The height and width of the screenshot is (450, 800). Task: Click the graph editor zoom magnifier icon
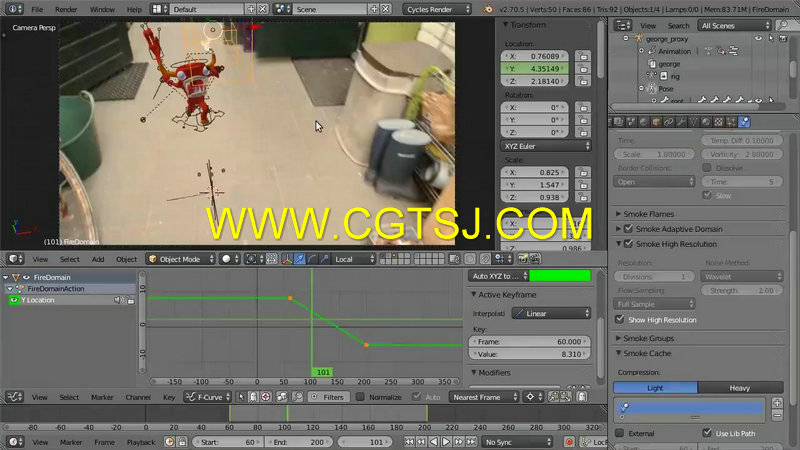point(298,396)
